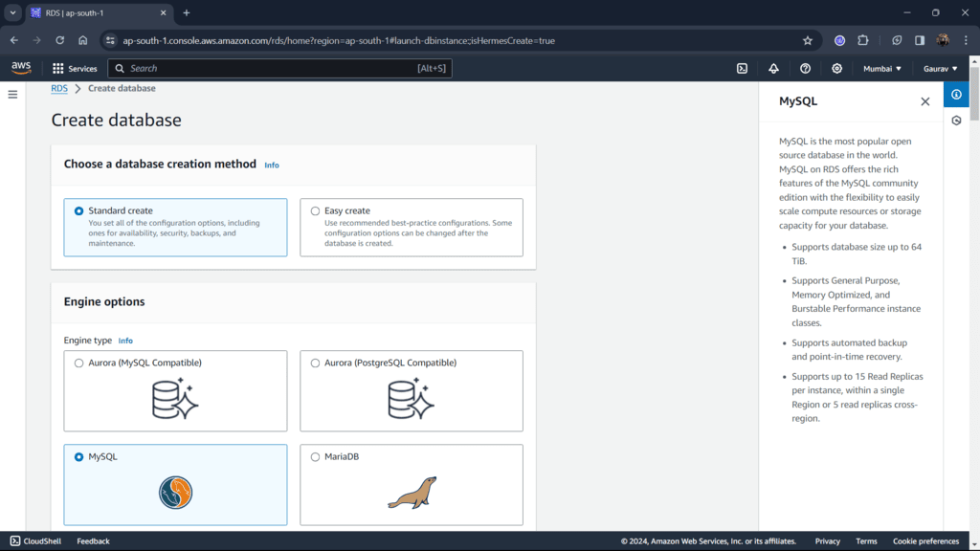
Task: Open the Chrome profile avatar
Action: pos(943,40)
